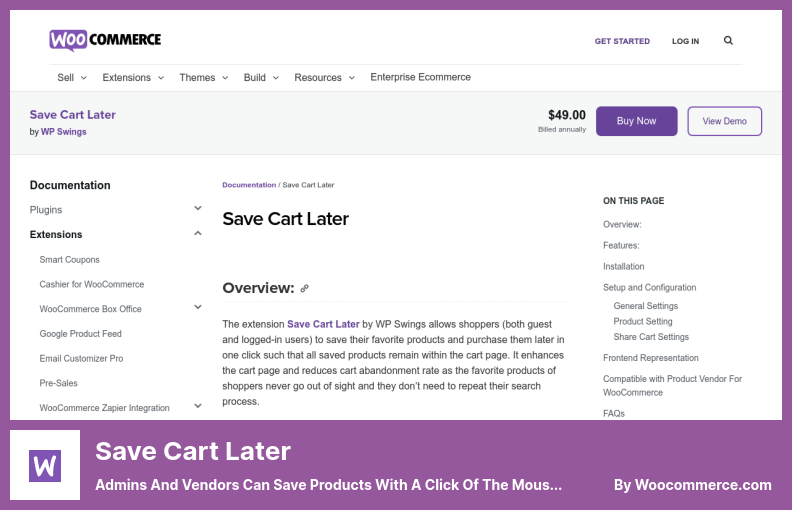Expand the Themes menu
Image resolution: width=792 pixels, height=510 pixels.
tap(204, 77)
